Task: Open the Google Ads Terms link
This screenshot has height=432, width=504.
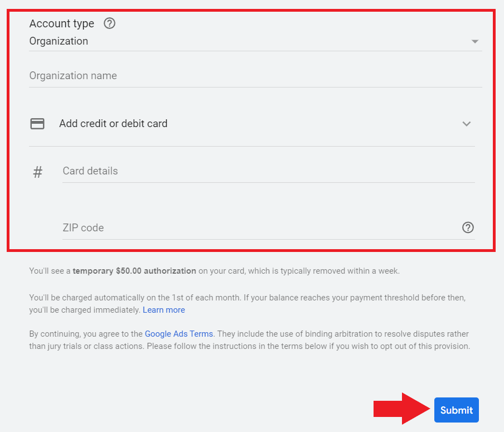Action: [x=178, y=333]
